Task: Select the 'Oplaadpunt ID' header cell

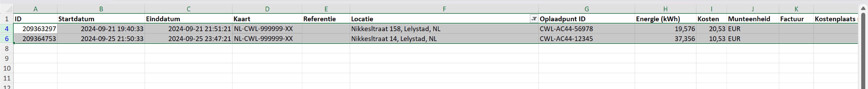Action: click(x=587, y=19)
